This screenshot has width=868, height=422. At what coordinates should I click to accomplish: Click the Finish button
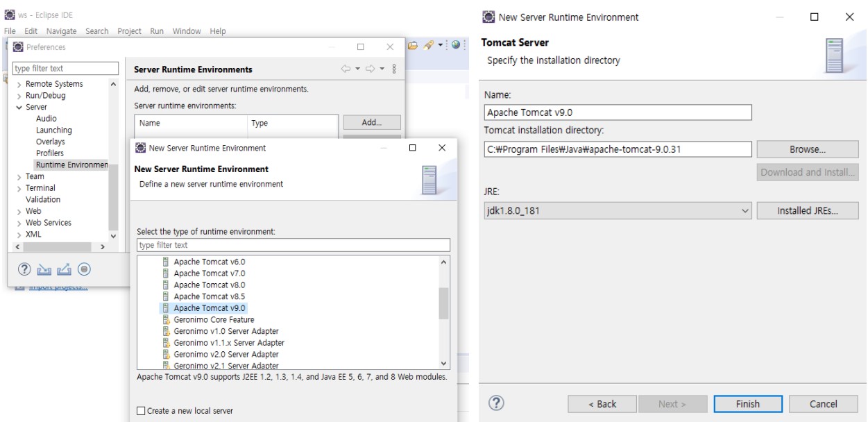pyautogui.click(x=747, y=404)
